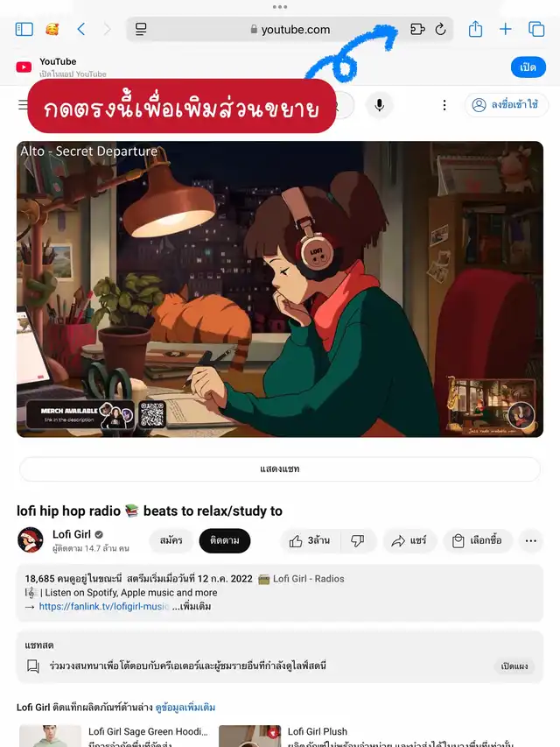
Task: Tap the microphone voice search icon
Action: coord(379,105)
